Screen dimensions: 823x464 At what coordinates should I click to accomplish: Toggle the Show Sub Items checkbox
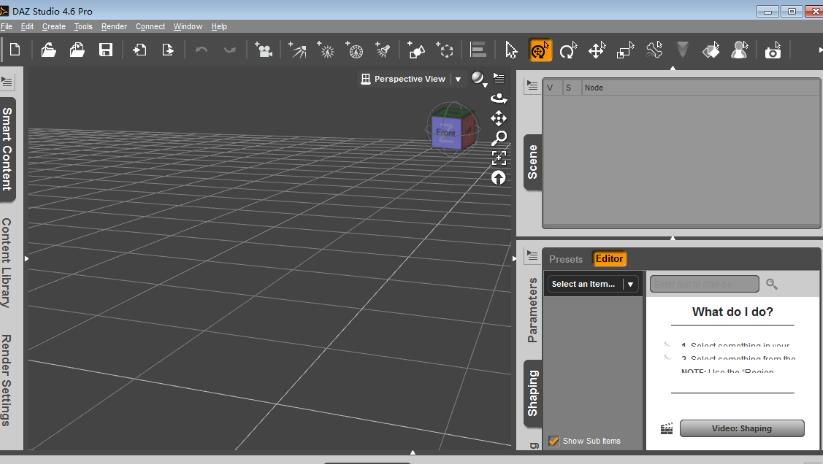(553, 441)
